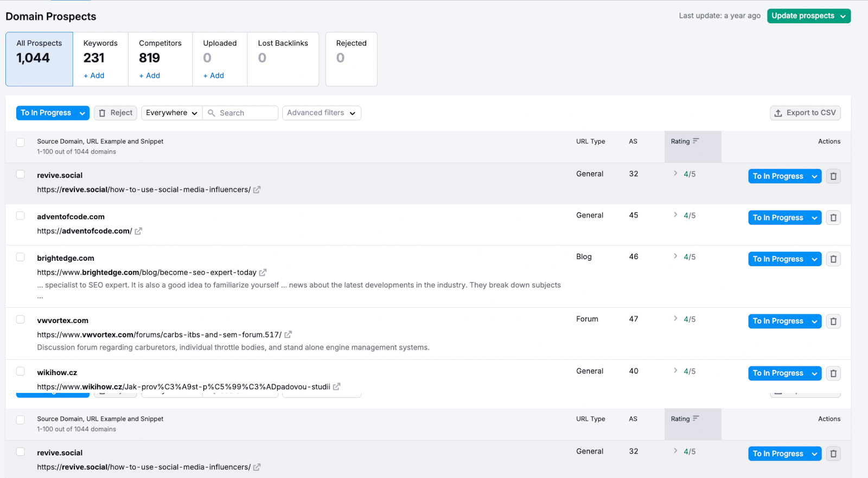Expand rating details for vwvortex.com
868x478 pixels.
click(x=675, y=319)
